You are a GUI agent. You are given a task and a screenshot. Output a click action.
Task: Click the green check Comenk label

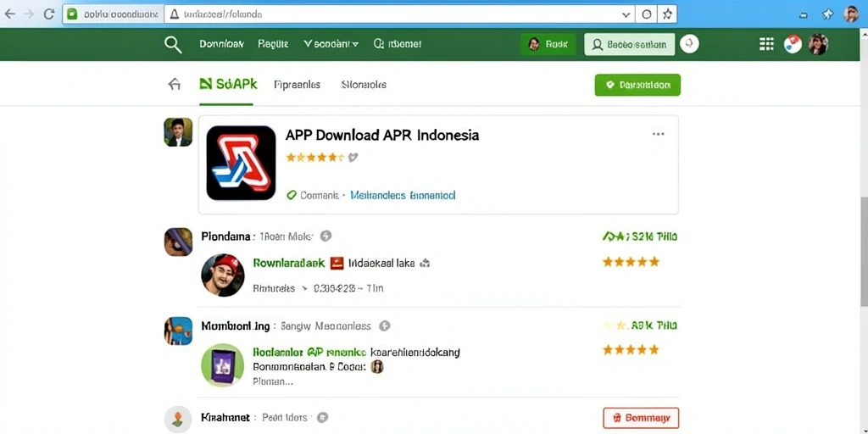coord(312,196)
